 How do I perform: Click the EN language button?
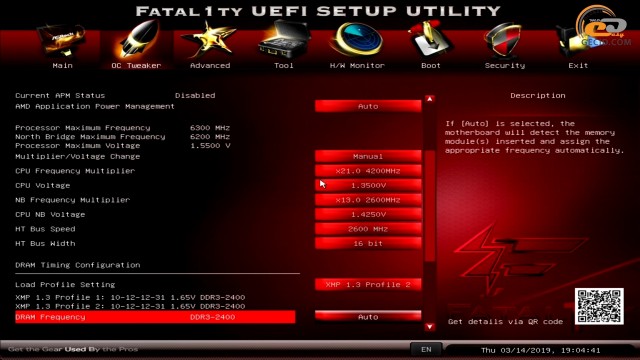click(x=426, y=349)
